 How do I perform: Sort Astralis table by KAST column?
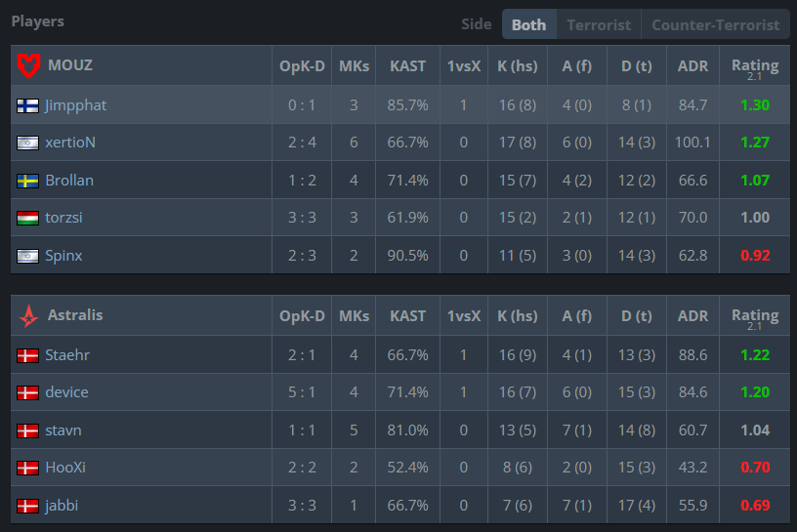point(407,316)
